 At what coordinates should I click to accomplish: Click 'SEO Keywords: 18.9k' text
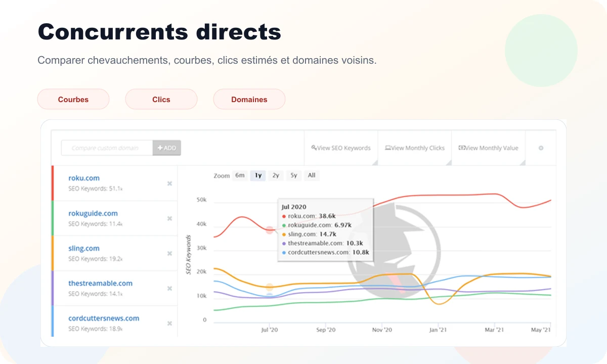[95, 328]
